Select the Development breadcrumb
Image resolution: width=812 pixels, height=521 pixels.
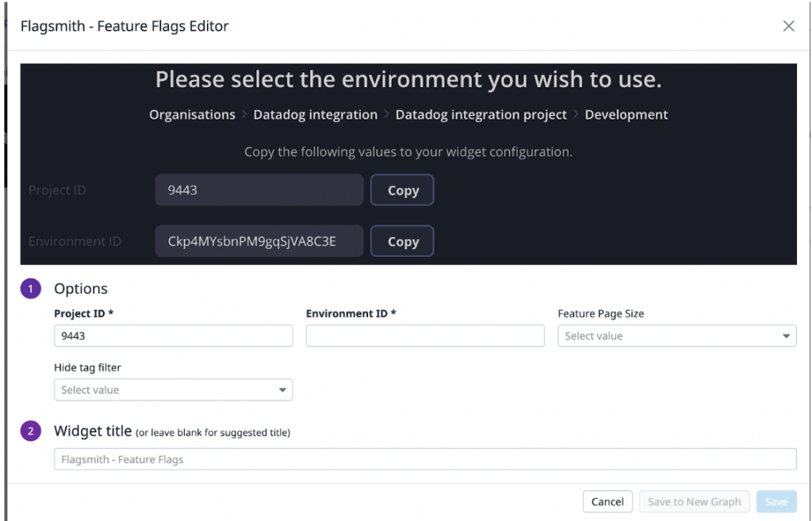coord(626,115)
